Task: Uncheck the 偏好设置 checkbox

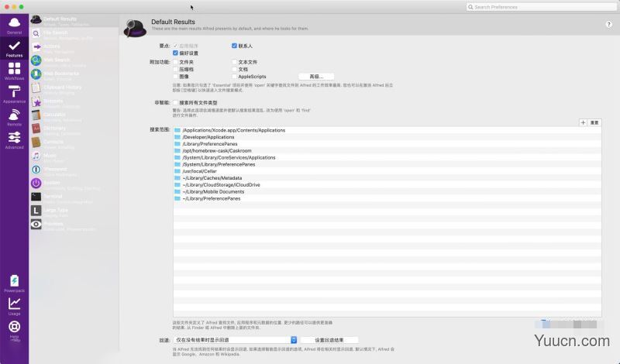Action: [x=175, y=53]
